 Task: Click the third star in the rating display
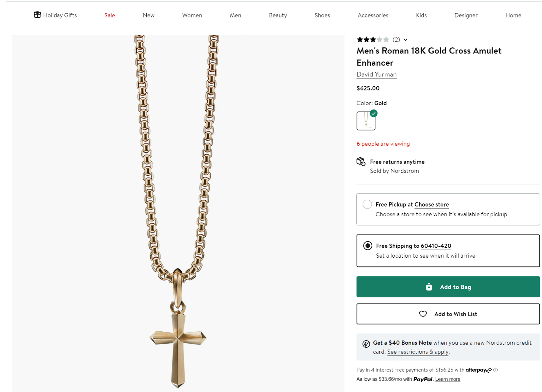(373, 40)
